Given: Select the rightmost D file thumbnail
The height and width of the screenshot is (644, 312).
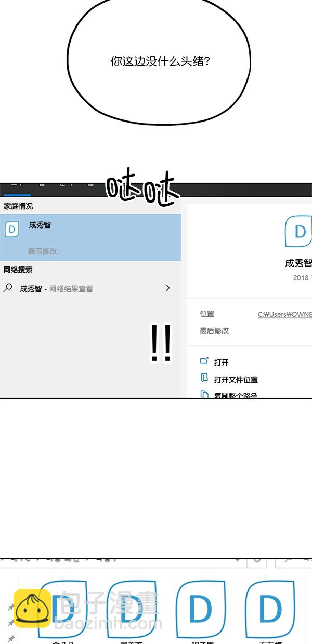Looking at the screenshot, I should click(270, 609).
